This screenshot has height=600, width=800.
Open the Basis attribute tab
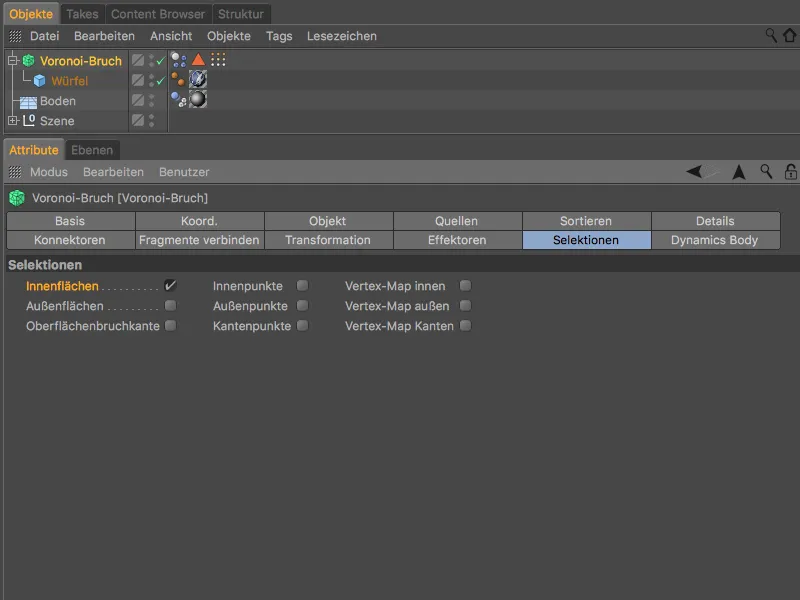[x=70, y=221]
